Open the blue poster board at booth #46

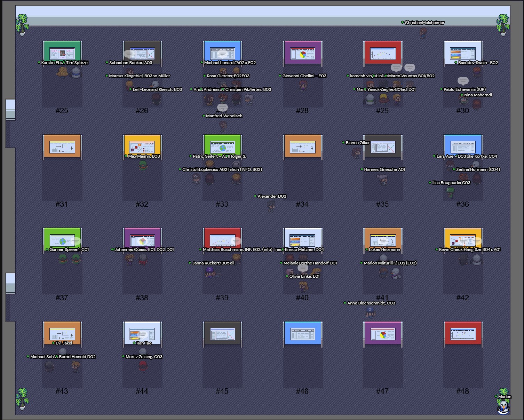(x=303, y=334)
